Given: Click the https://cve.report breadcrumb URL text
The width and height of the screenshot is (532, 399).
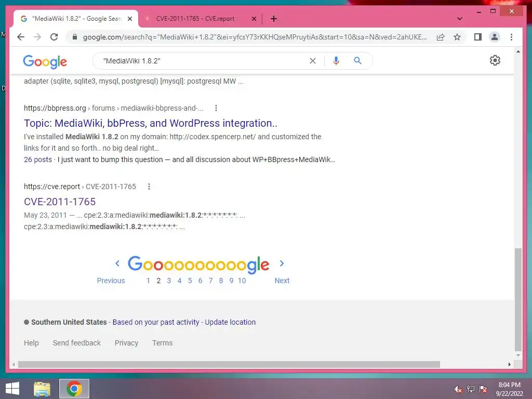Looking at the screenshot, I should [52, 187].
